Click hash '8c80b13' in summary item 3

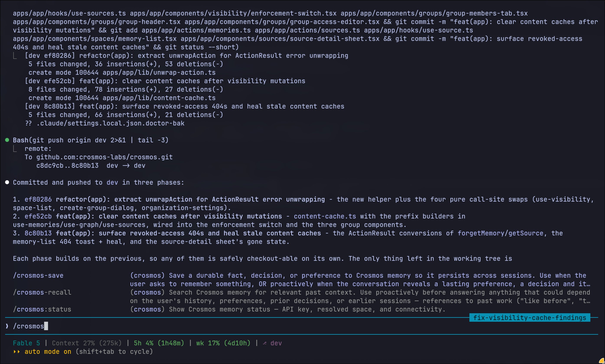coord(38,233)
